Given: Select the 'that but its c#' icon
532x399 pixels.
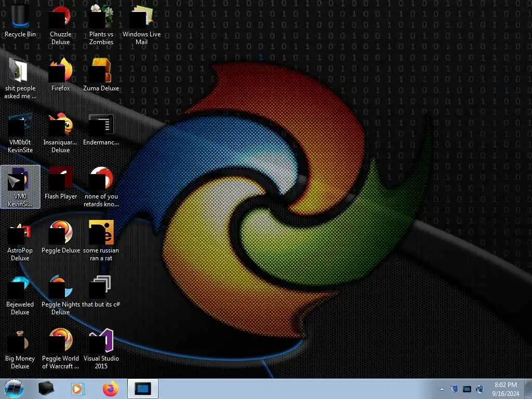Looking at the screenshot, I should click(x=101, y=291).
